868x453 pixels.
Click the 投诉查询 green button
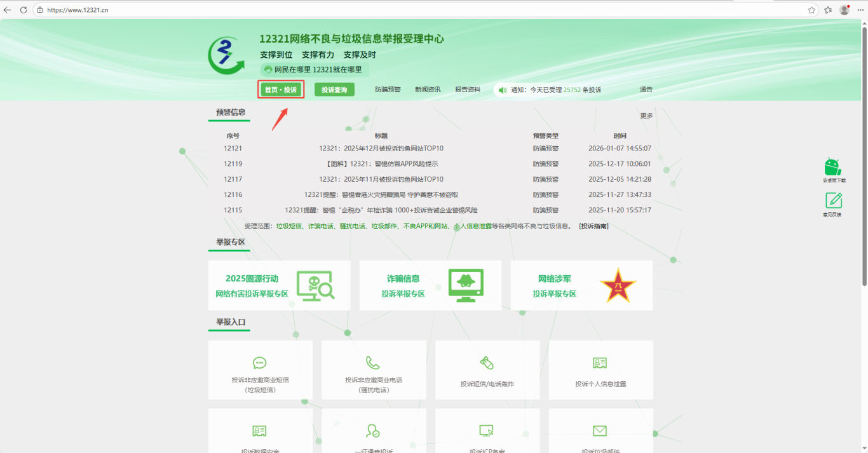[x=334, y=90]
